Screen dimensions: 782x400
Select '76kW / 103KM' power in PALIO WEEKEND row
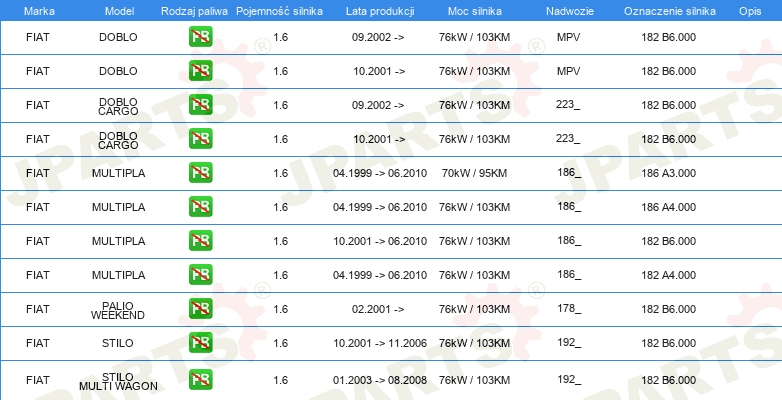(474, 309)
